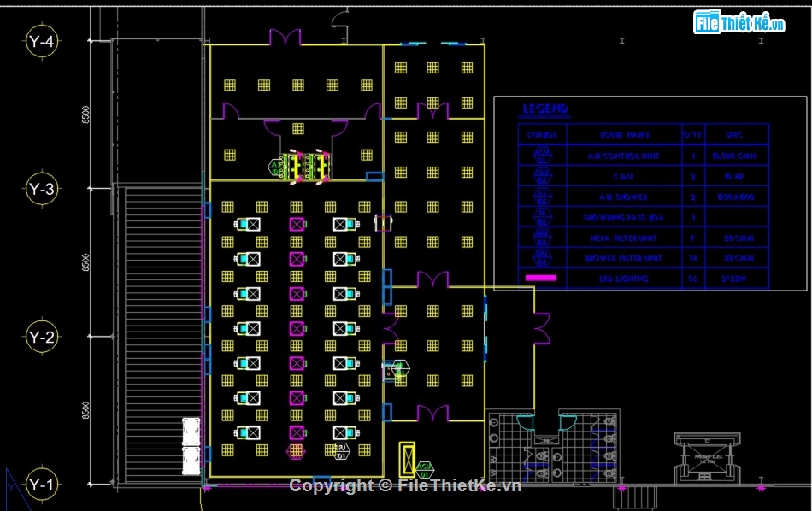Select the underlined LEGEND table title
The height and width of the screenshot is (511, 812).
(x=544, y=109)
